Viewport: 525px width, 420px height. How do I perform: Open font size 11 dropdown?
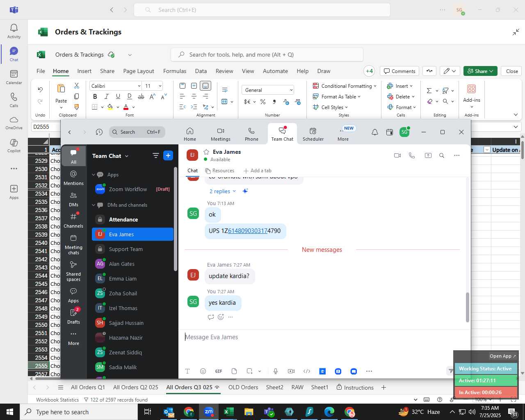pos(160,86)
